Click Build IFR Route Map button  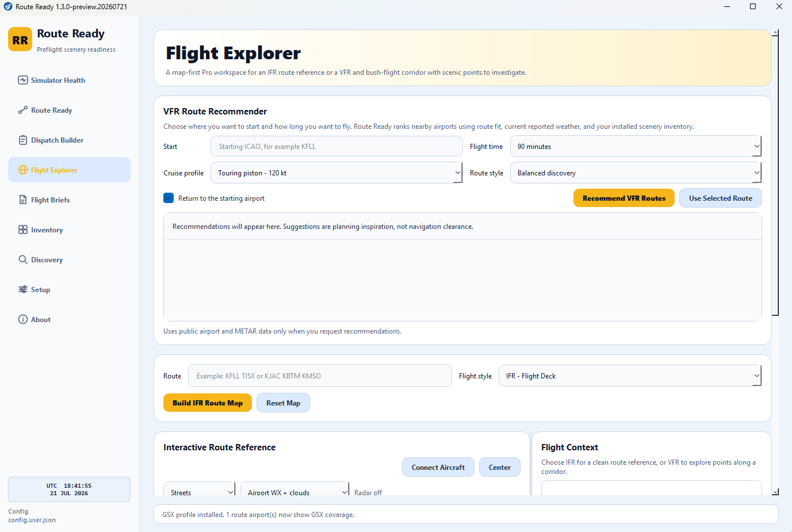(x=208, y=403)
